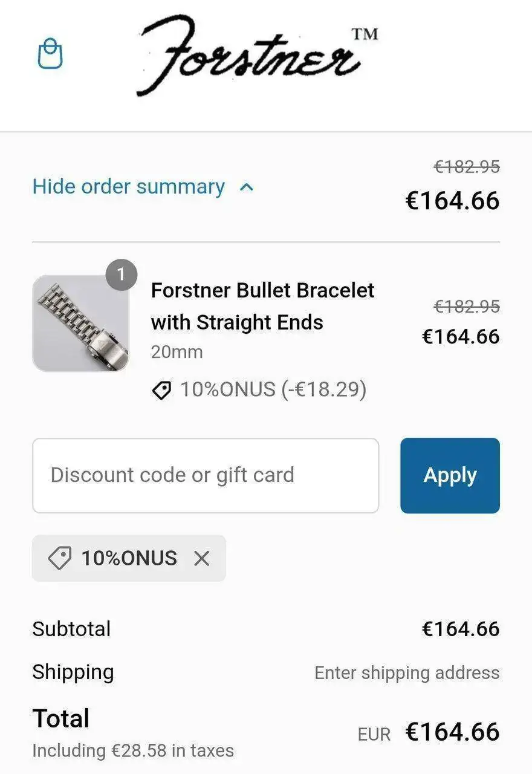Image resolution: width=532 pixels, height=774 pixels.
Task: Select the bracelet product thumbnail
Action: tap(80, 324)
